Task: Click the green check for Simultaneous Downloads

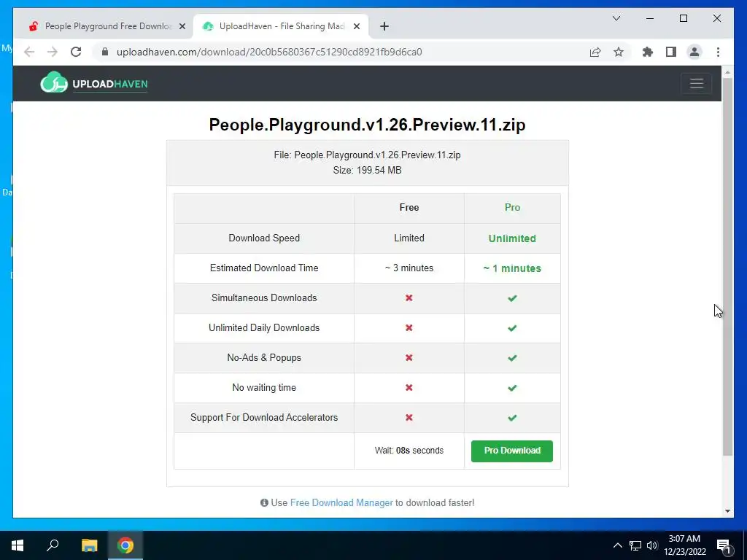Action: click(512, 298)
